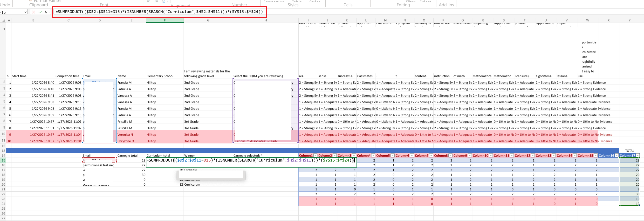
Task: Open the Column3 filter dropdown
Action: point(354,156)
